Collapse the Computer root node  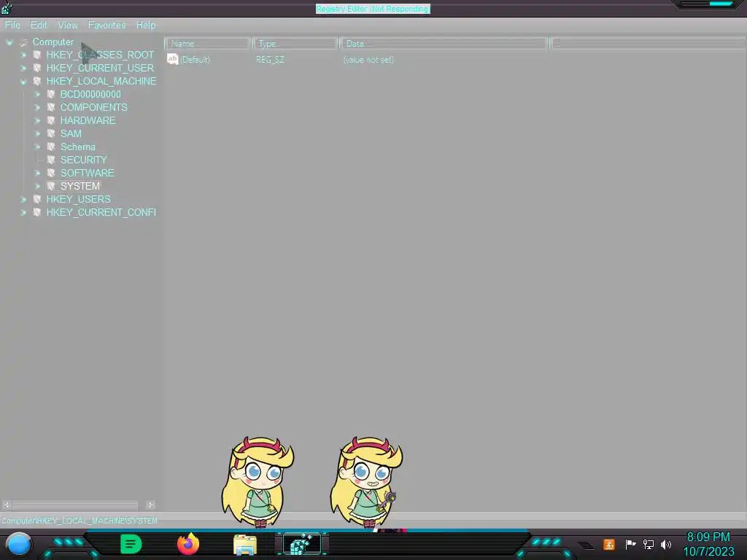tap(9, 42)
